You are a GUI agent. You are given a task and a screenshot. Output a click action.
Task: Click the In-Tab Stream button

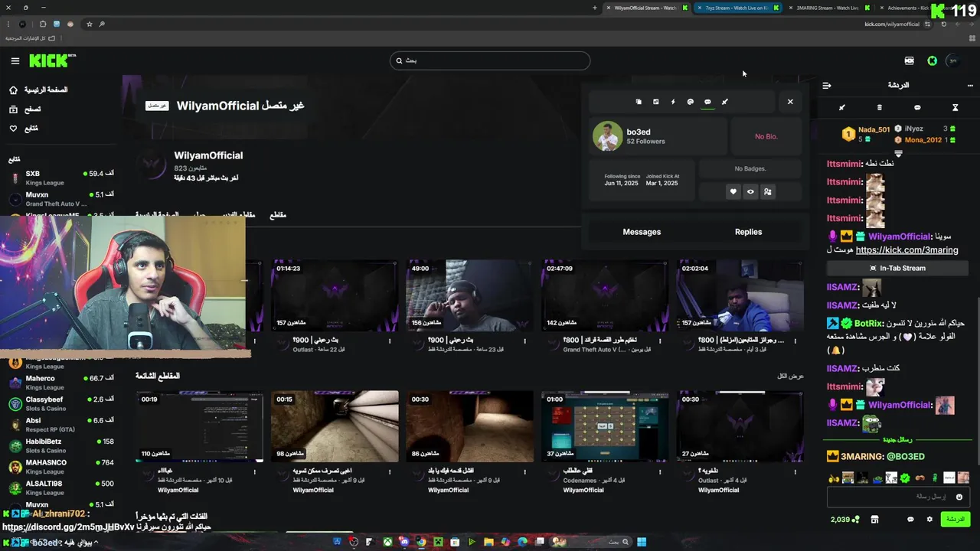[897, 268]
